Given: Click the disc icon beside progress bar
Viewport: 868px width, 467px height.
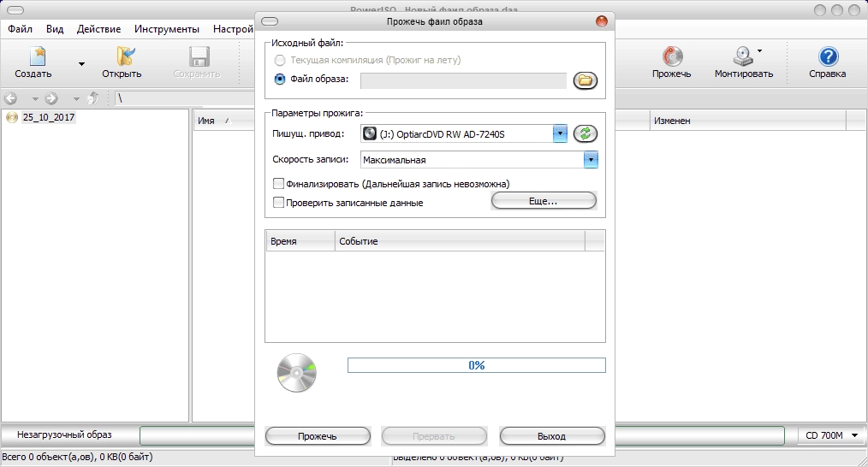Looking at the screenshot, I should click(x=297, y=372).
